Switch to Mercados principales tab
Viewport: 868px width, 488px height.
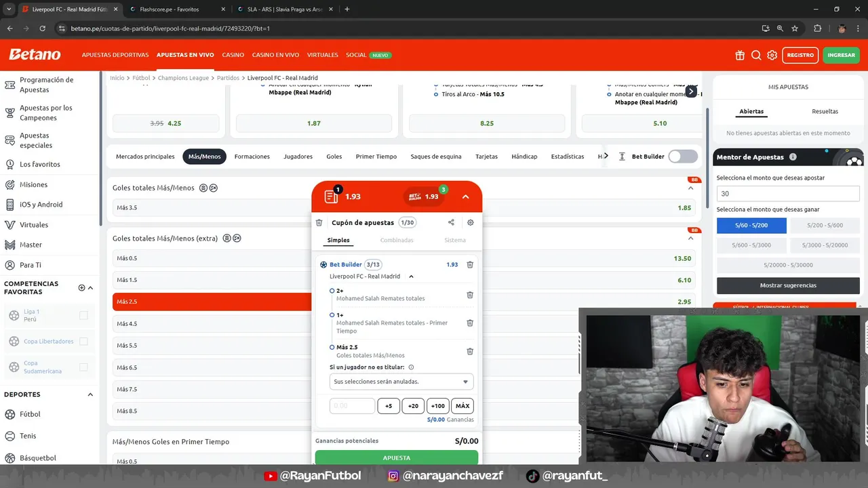[x=145, y=157]
